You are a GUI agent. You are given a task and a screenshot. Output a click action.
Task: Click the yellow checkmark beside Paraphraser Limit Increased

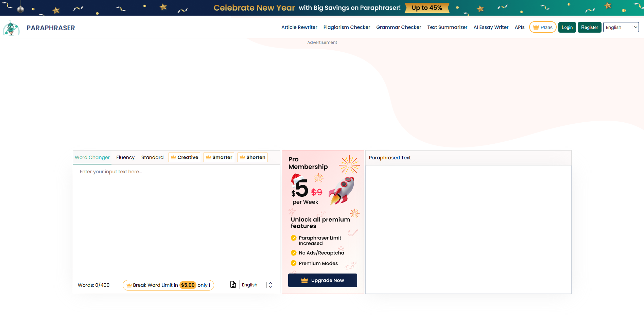[294, 238]
